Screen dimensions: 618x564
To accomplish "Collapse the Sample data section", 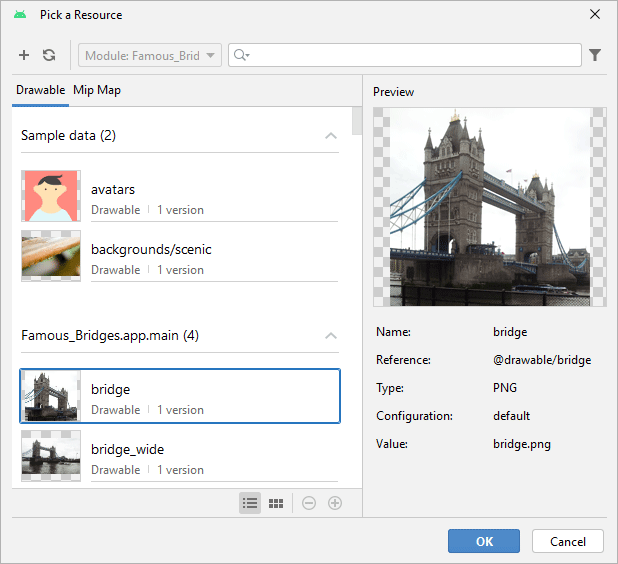I will coord(331,135).
